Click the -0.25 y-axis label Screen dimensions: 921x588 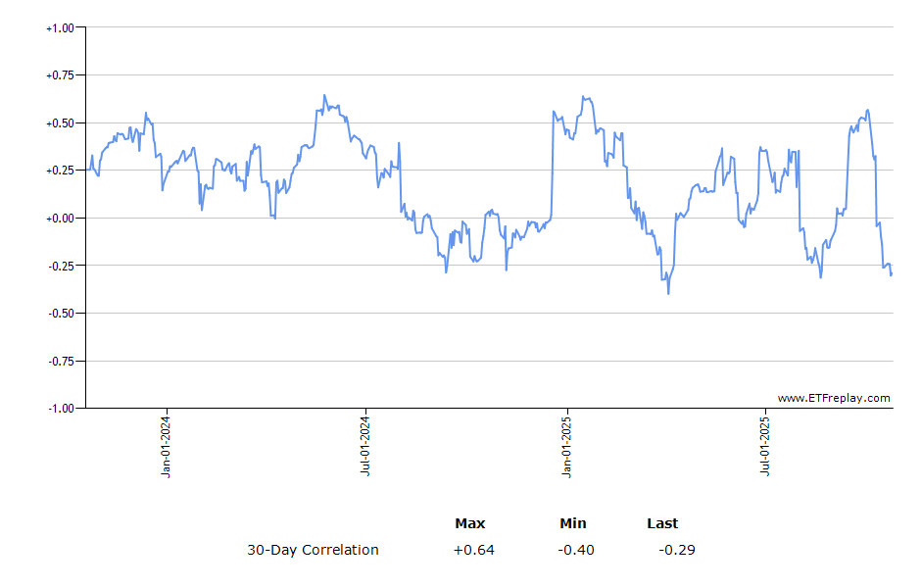point(61,266)
